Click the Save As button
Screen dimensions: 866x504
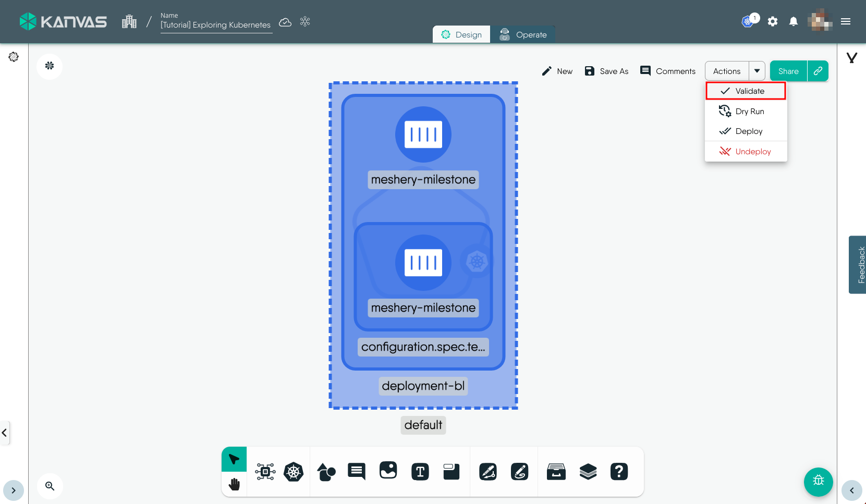(607, 71)
